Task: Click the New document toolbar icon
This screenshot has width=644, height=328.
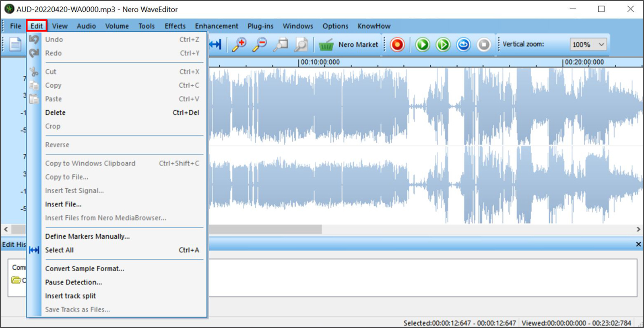Action: point(15,44)
